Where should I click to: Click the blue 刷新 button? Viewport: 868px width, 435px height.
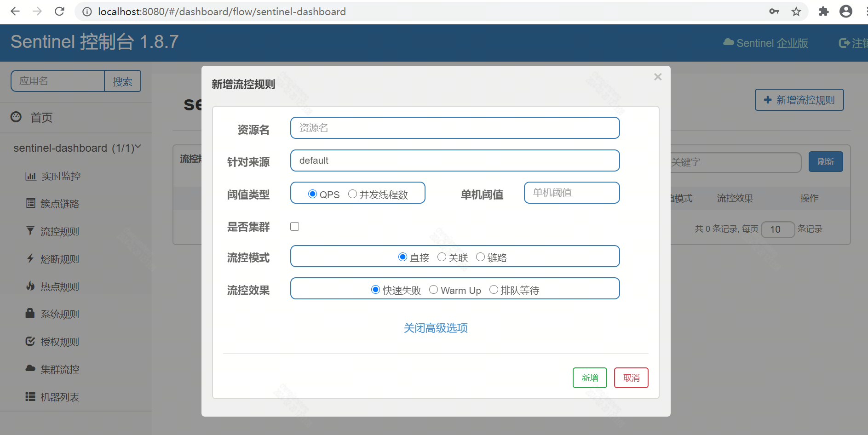(826, 161)
